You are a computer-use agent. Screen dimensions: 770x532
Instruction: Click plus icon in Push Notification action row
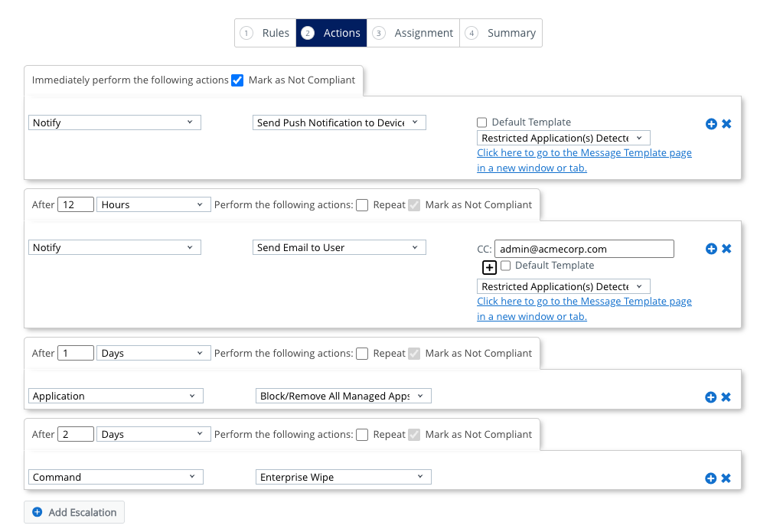click(711, 123)
